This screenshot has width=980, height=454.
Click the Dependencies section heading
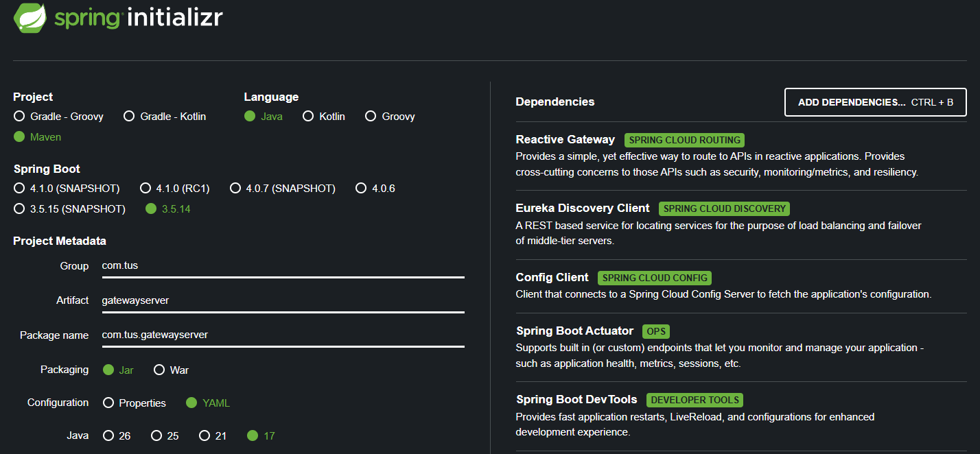(x=555, y=101)
